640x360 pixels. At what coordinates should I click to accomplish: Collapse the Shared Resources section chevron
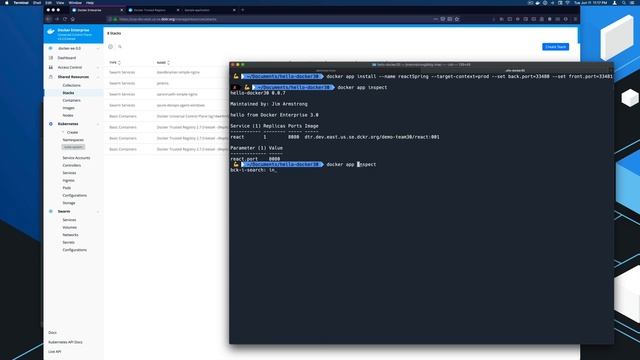point(98,77)
